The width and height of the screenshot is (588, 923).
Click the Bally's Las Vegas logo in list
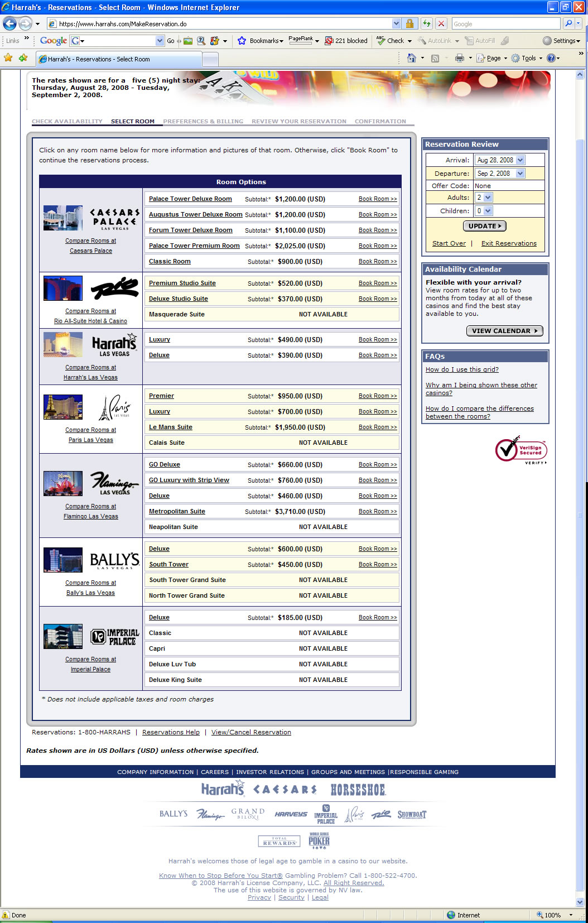(114, 560)
